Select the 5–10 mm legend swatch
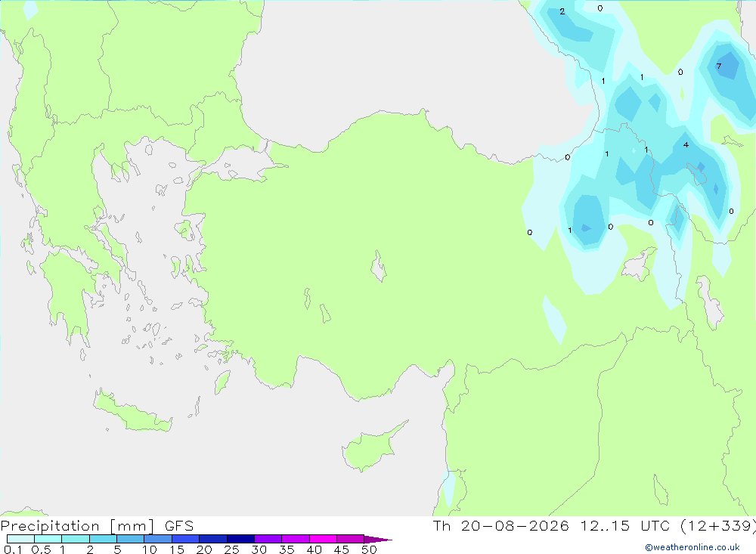This screenshot has height=554, width=756. [130, 539]
